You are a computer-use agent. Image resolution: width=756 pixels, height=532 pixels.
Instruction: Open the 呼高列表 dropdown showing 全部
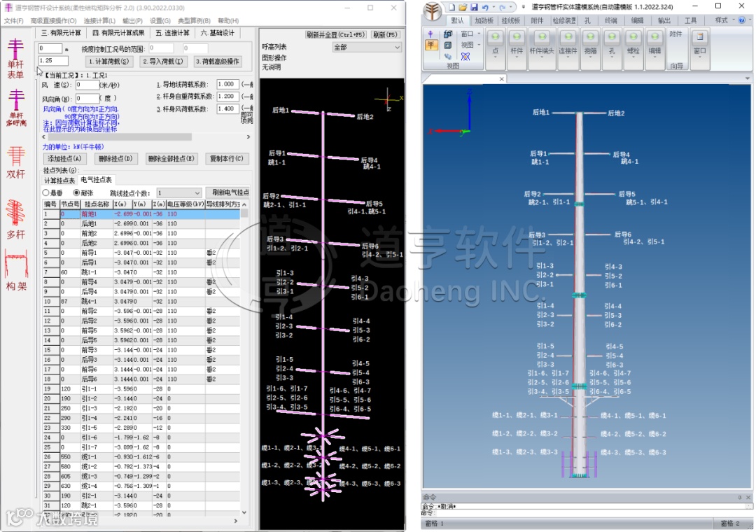pyautogui.click(x=367, y=48)
